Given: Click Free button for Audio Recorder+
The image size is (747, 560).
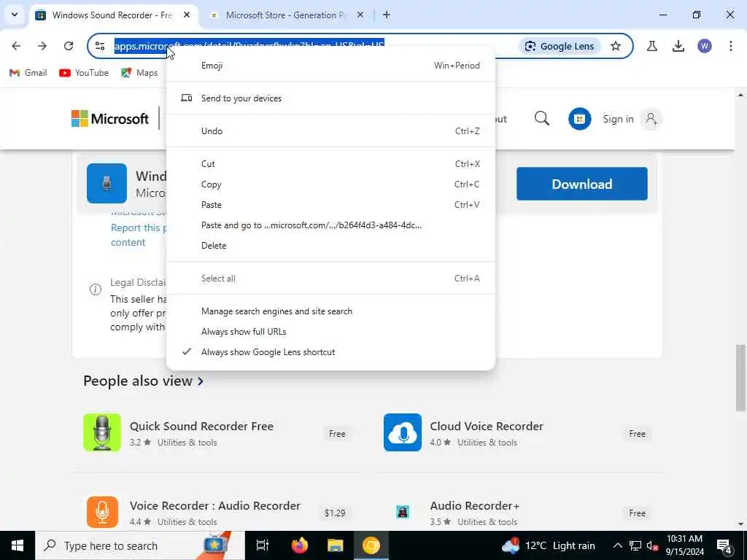Looking at the screenshot, I should (637, 513).
